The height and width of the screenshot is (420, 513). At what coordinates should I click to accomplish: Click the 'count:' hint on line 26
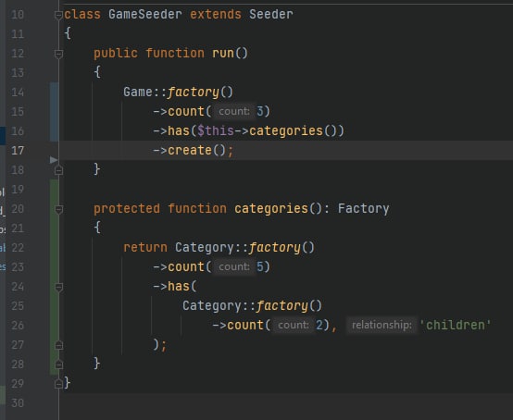point(294,326)
